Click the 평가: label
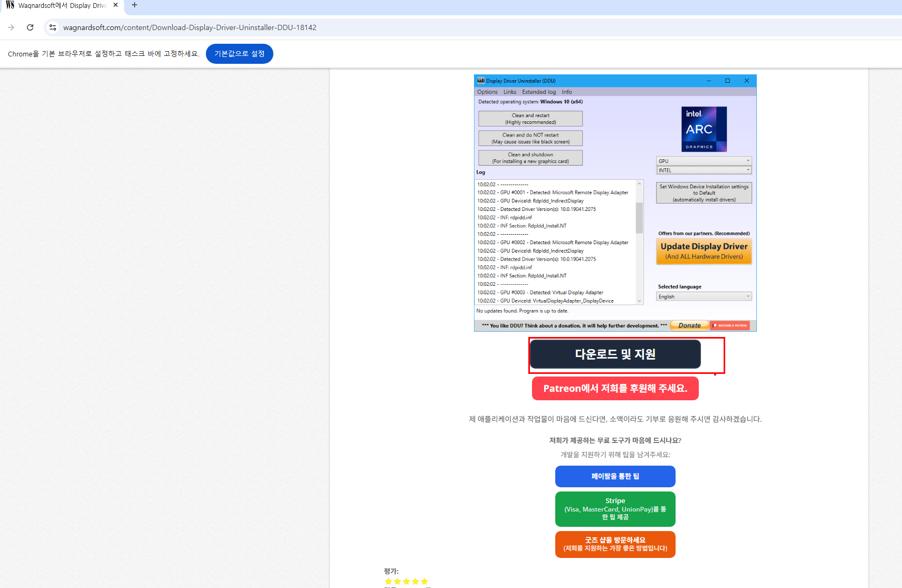Screen dimensions: 902x588 pos(391,571)
